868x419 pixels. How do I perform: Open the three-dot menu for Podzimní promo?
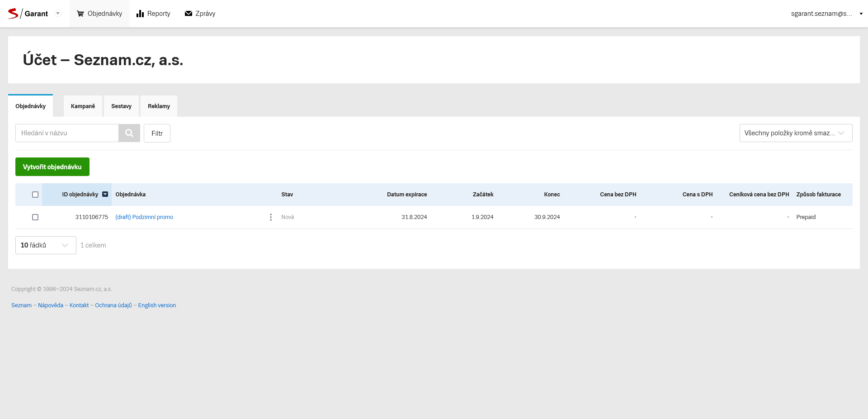[271, 217]
